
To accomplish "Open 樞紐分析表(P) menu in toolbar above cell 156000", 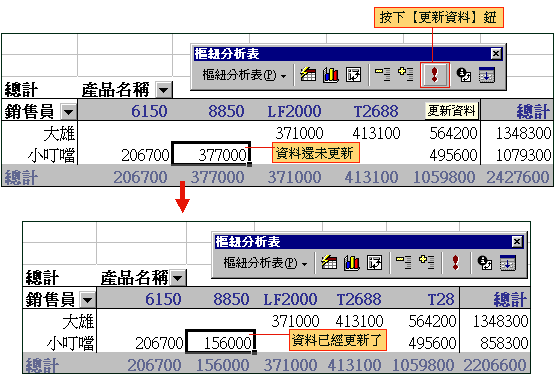I will (x=265, y=263).
